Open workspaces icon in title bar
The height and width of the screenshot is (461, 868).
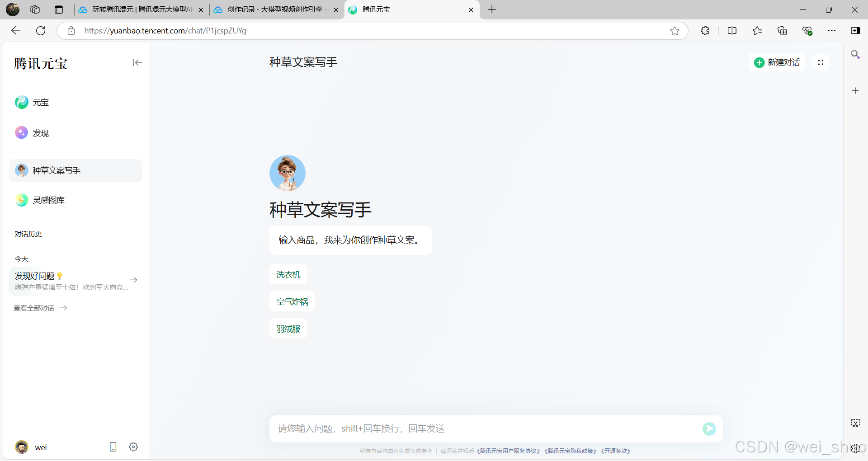35,9
